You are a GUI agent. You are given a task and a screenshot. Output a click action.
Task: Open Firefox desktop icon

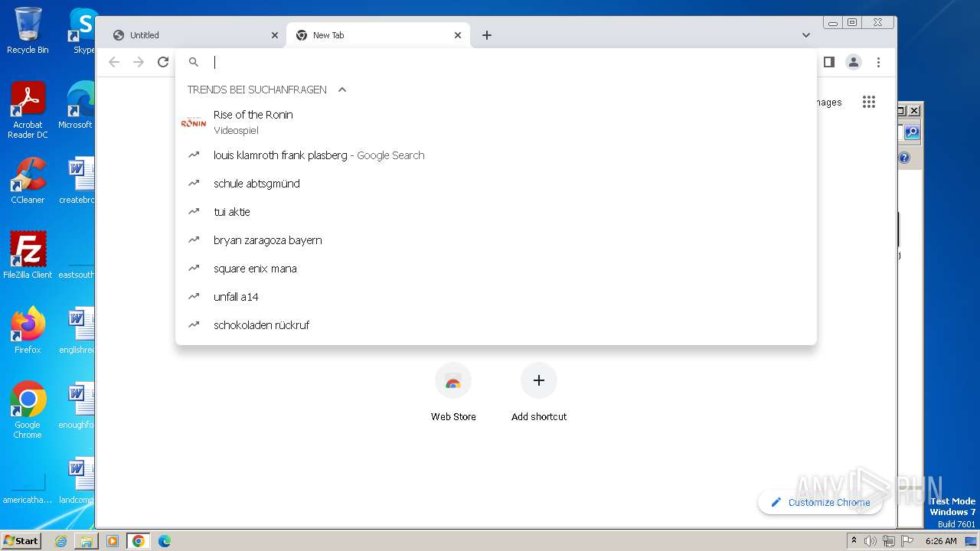click(28, 331)
